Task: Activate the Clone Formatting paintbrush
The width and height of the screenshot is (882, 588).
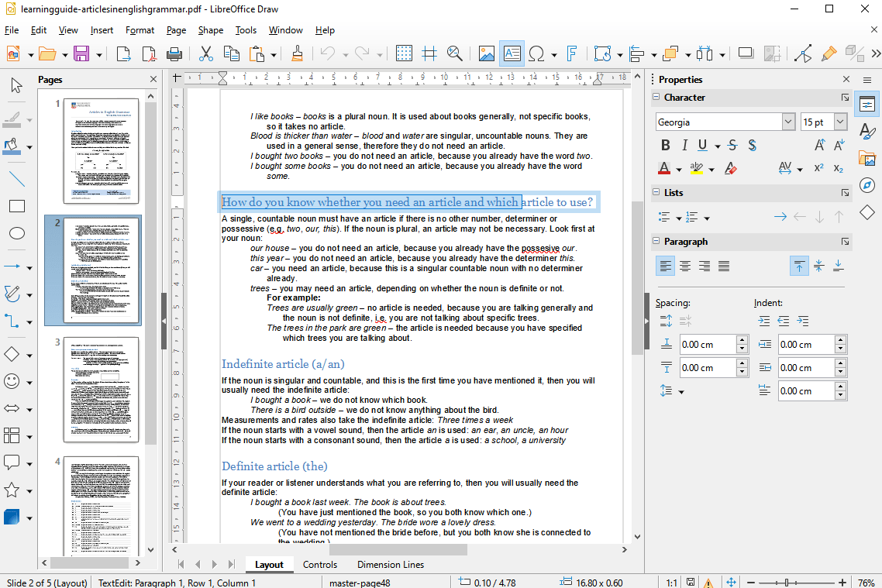Action: 297,53
